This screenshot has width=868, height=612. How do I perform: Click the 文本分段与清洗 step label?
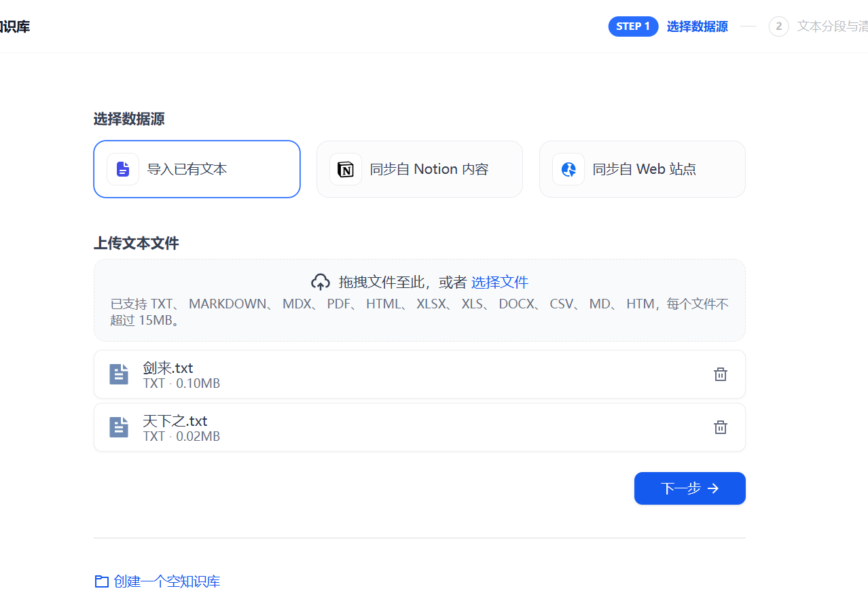833,26
